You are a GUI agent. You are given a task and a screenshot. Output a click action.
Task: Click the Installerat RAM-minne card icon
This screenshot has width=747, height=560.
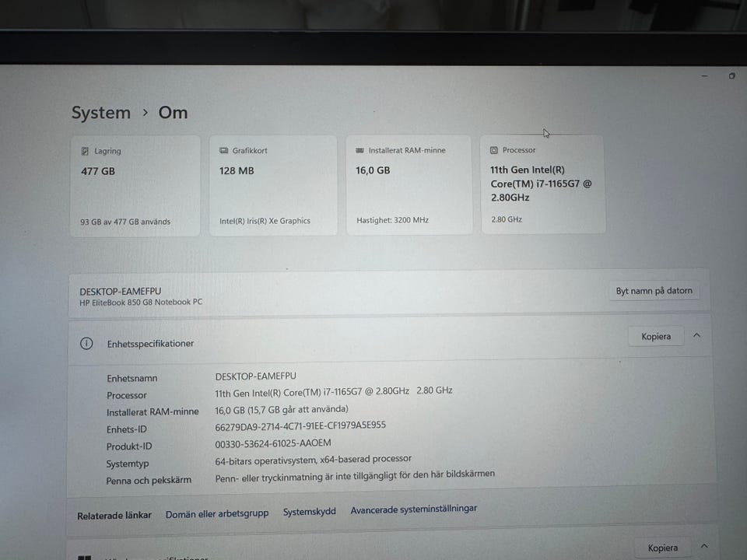359,150
